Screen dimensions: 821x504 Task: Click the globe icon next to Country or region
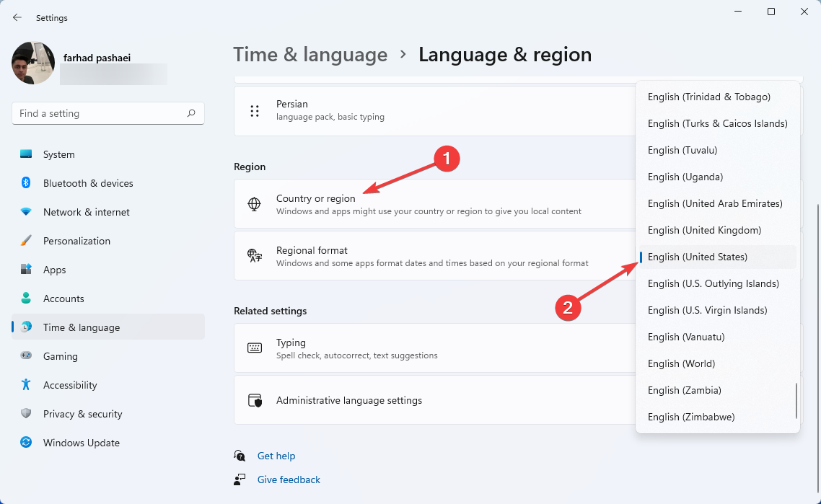point(255,204)
